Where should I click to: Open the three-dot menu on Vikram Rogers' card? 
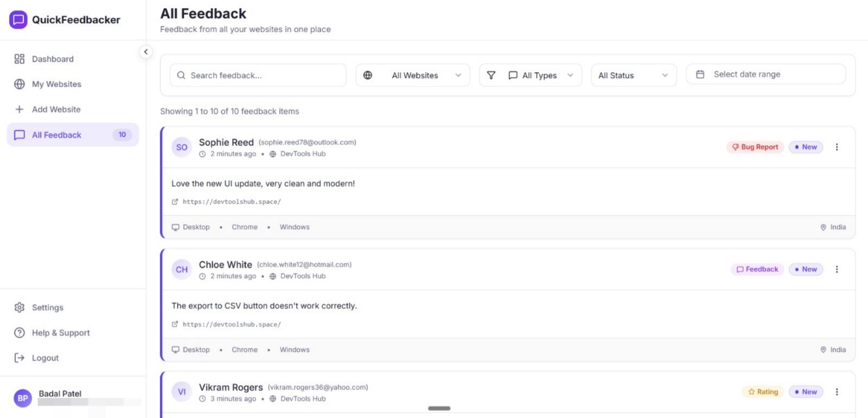(x=837, y=392)
